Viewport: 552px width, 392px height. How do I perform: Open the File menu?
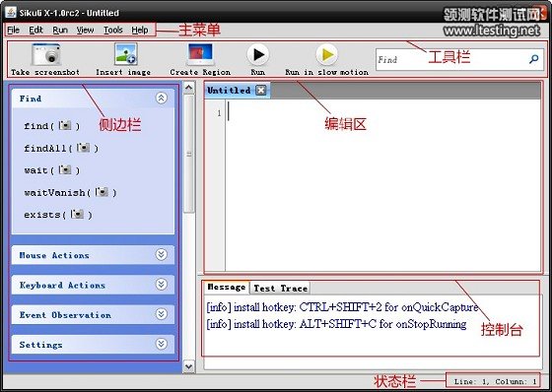point(14,30)
